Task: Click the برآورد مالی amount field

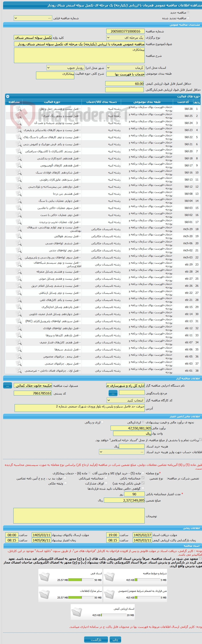Action: click(x=131, y=428)
